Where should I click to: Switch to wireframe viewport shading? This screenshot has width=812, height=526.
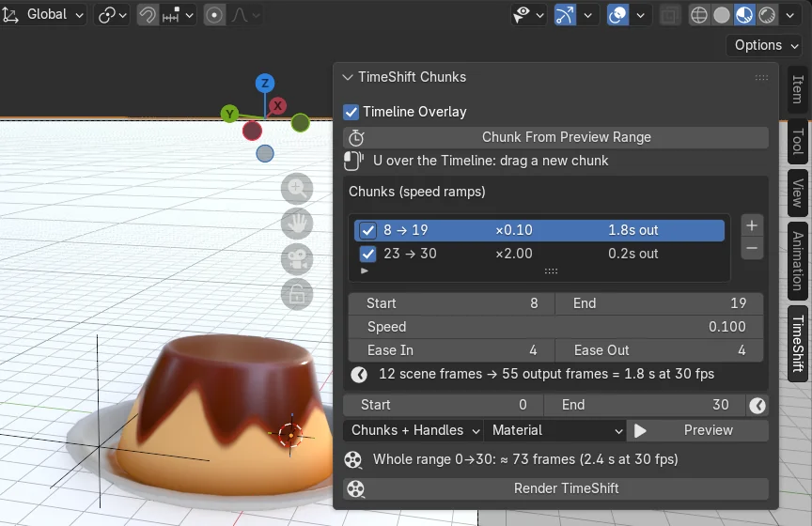click(x=699, y=14)
